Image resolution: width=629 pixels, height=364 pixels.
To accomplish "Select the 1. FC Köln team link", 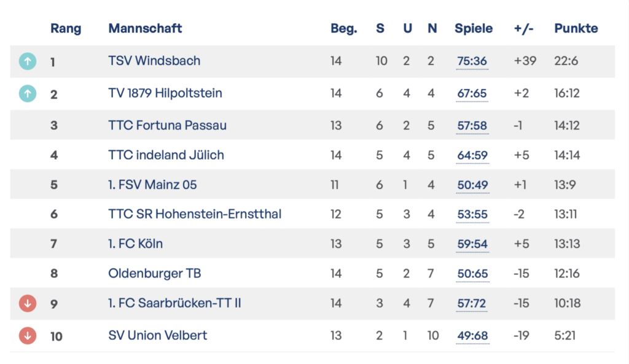I will click(135, 244).
